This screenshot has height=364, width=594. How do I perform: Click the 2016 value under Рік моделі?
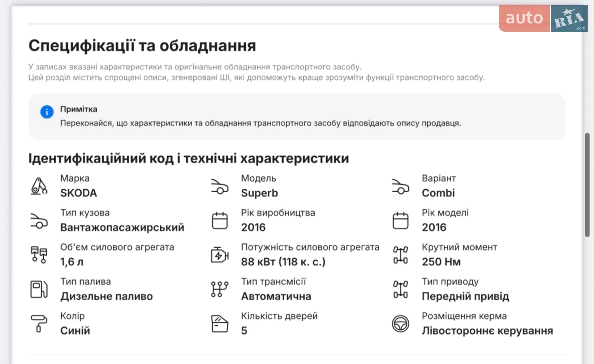(434, 227)
